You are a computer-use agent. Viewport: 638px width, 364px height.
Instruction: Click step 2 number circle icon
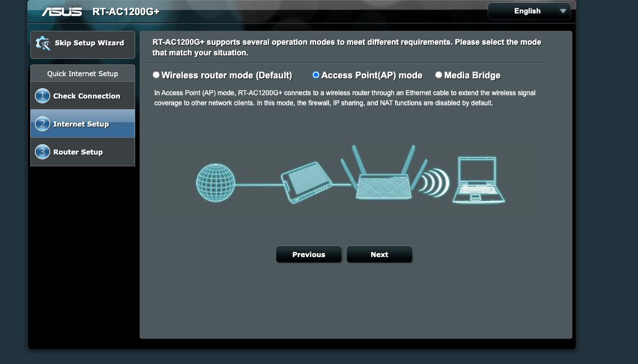pos(42,124)
